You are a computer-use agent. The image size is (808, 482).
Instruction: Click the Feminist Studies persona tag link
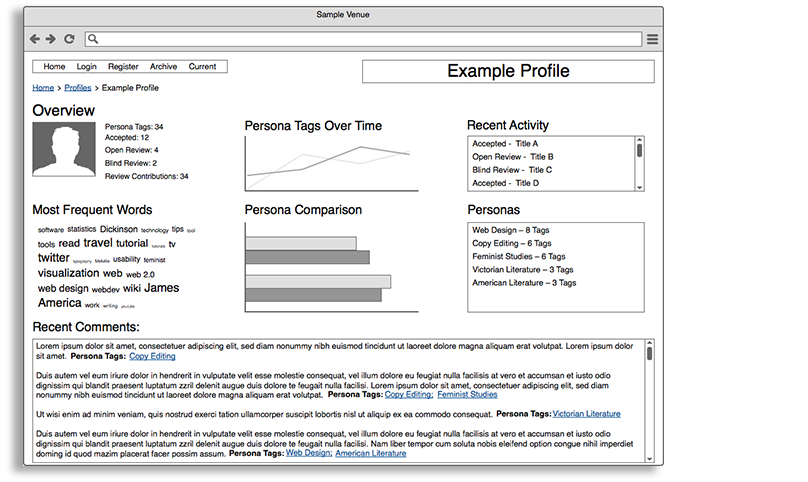point(467,394)
